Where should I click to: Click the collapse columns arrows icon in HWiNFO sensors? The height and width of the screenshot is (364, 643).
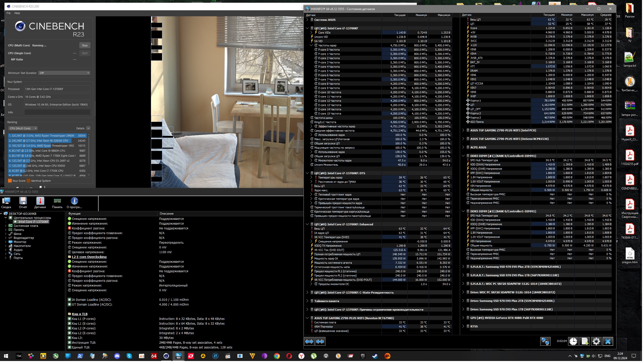(x=321, y=342)
